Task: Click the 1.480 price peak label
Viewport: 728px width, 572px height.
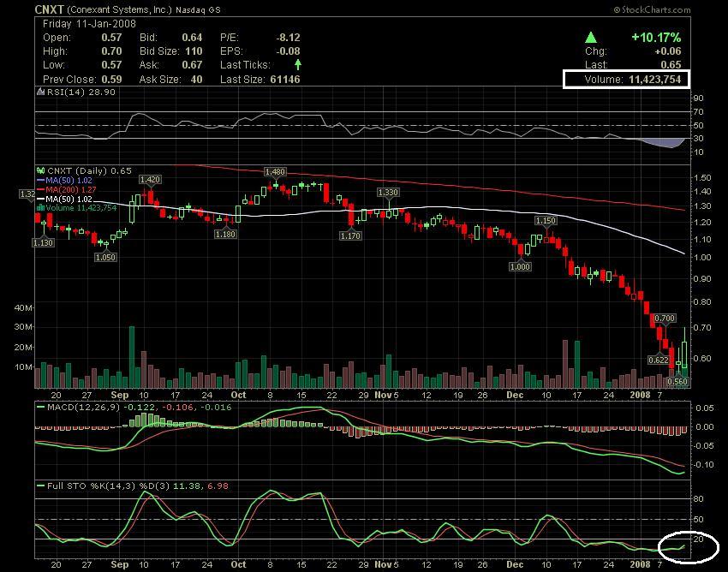Action: (x=275, y=172)
